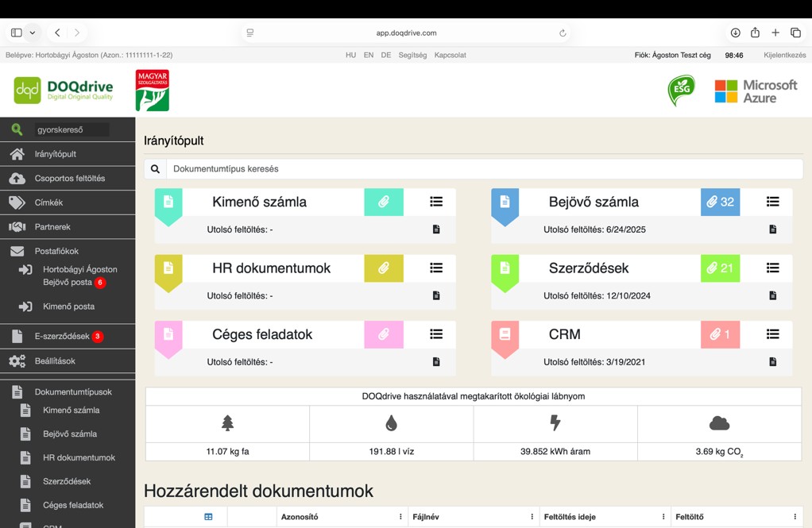Click the pink paperclip on Céges feladatok
812x528 pixels.
pos(384,335)
